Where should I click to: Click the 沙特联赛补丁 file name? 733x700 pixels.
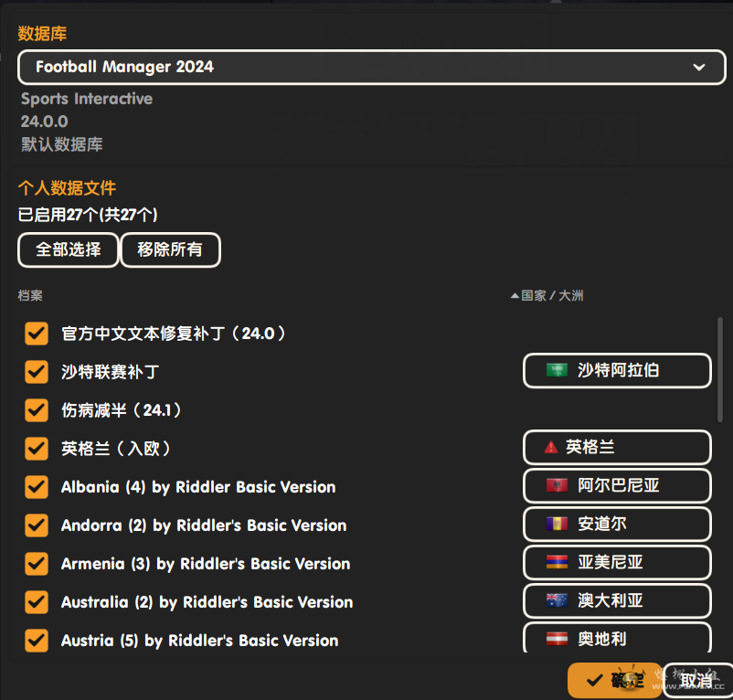(110, 372)
